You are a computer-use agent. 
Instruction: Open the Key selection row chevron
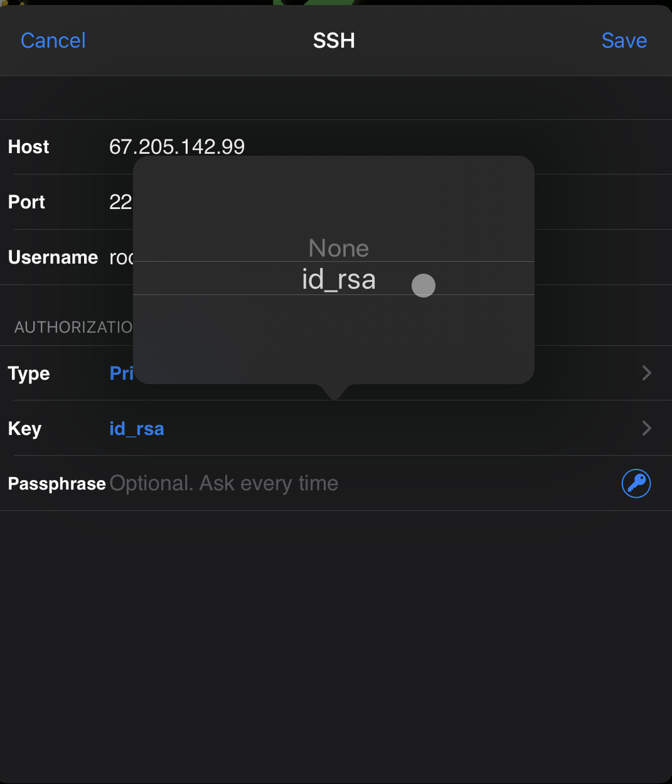(x=646, y=428)
